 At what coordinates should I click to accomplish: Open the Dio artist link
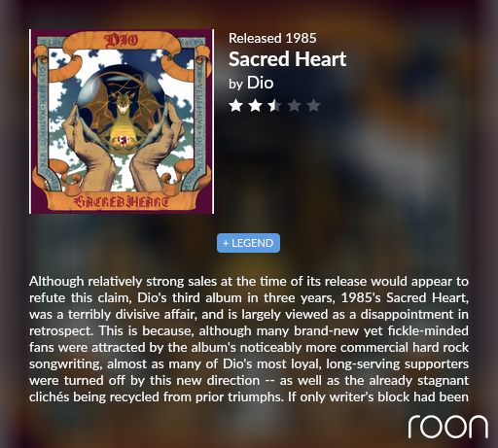260,83
